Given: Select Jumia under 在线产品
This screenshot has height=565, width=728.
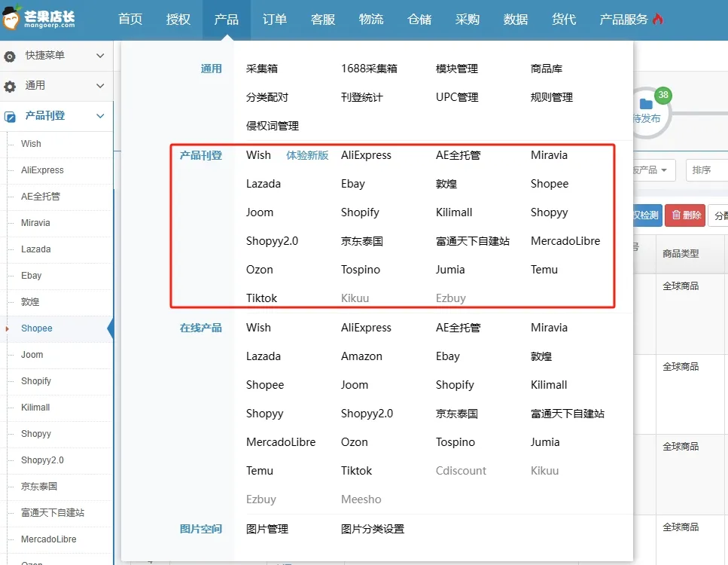Looking at the screenshot, I should [545, 442].
